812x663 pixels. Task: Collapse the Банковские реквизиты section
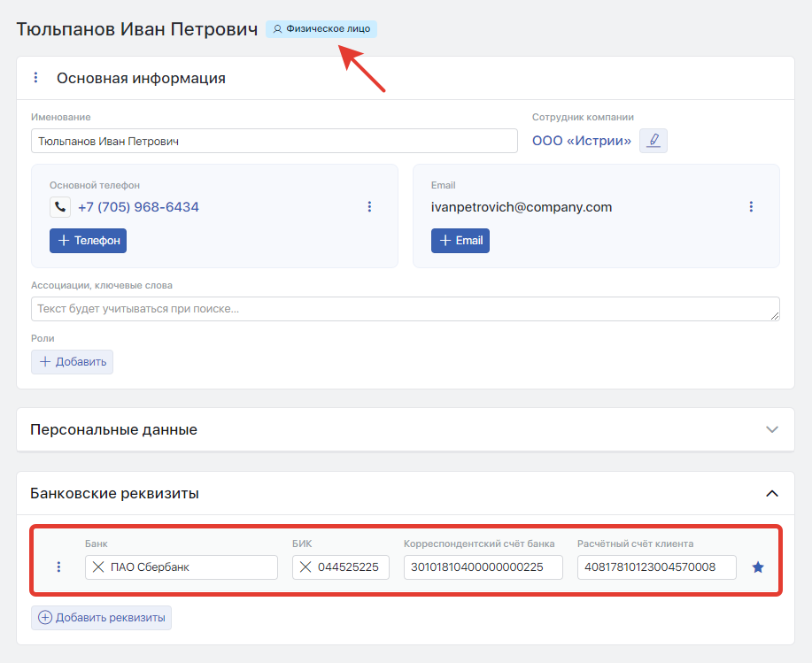pyautogui.click(x=772, y=493)
